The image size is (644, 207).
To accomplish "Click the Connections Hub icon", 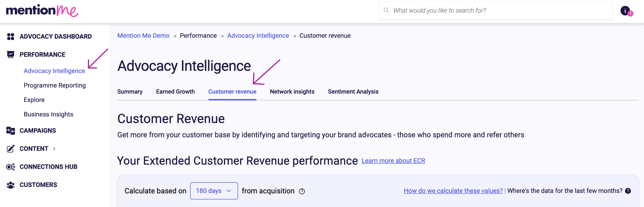I will pyautogui.click(x=11, y=167).
